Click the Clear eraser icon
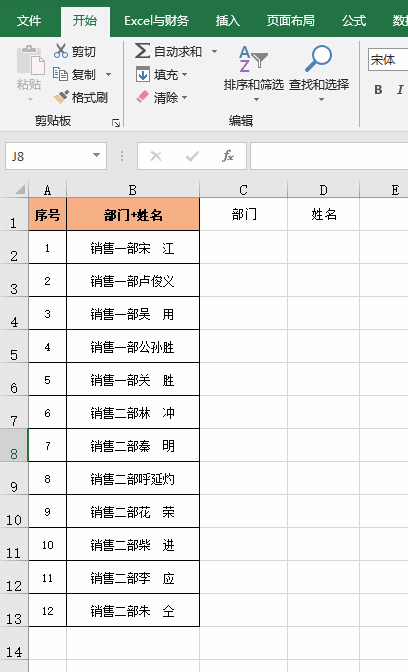The width and height of the screenshot is (408, 672). [x=143, y=97]
